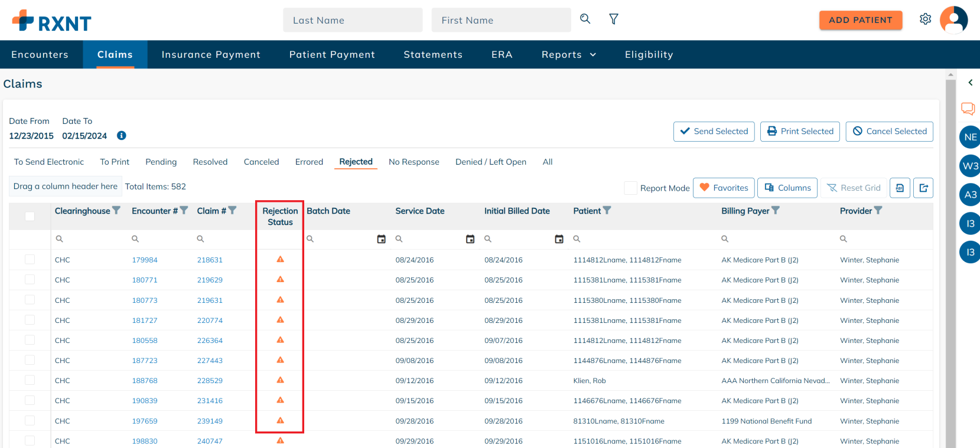This screenshot has height=448, width=980.
Task: Check the row for encounter 180771
Action: coord(30,280)
